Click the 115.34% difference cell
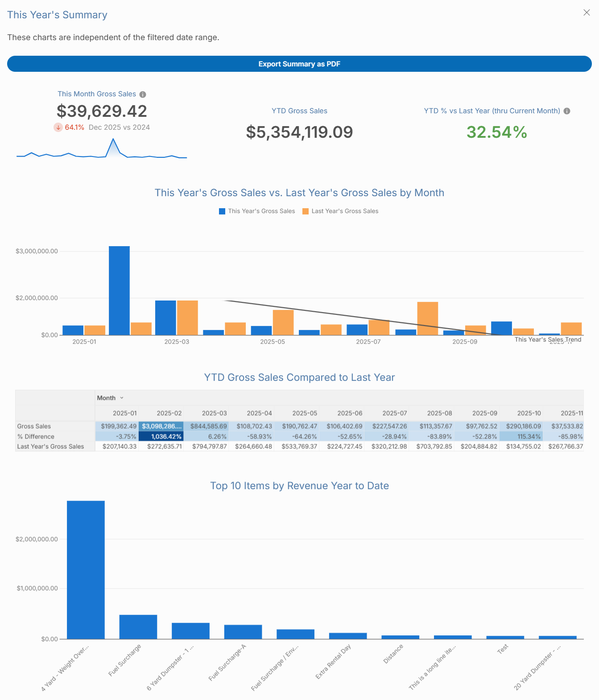 tap(521, 436)
